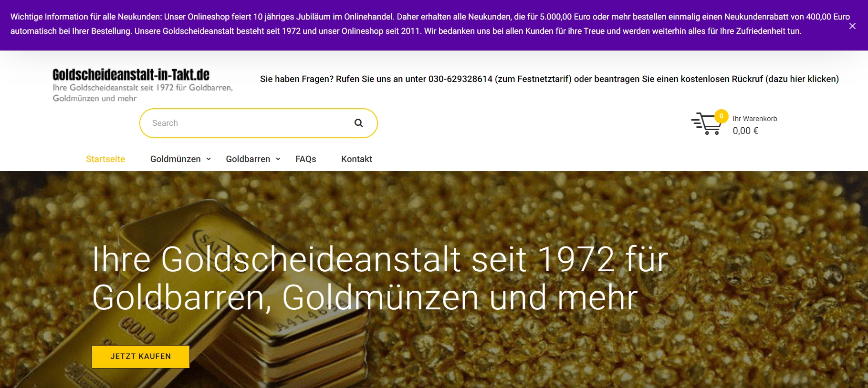Open the shopping cart icon
The width and height of the screenshot is (868, 388).
[706, 124]
